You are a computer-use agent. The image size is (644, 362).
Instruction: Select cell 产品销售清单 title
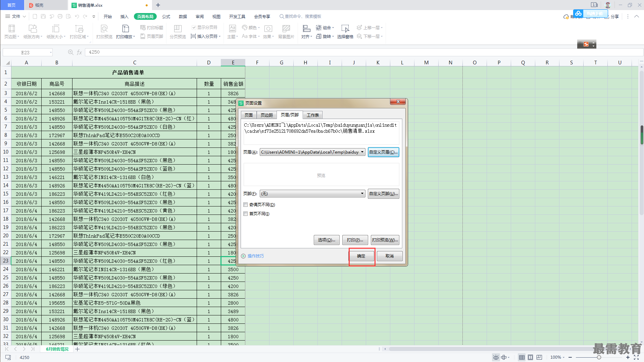click(x=128, y=72)
